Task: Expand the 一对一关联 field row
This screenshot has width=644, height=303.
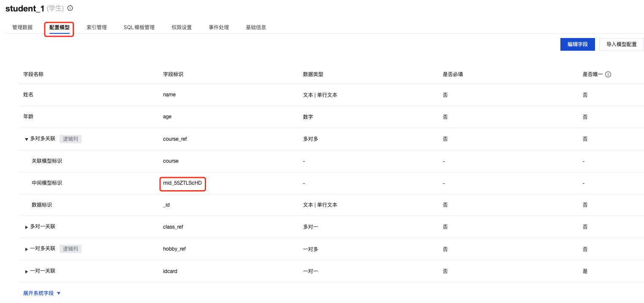Action: coord(26,270)
